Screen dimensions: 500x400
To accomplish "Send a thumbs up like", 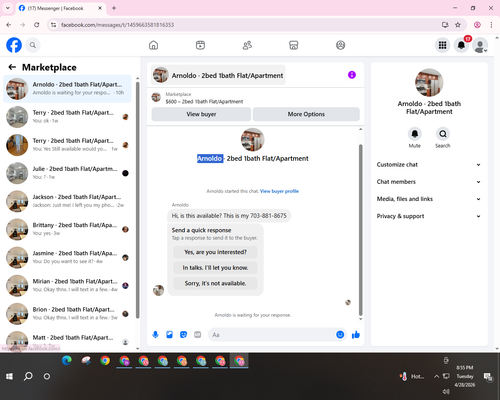I will pos(356,335).
